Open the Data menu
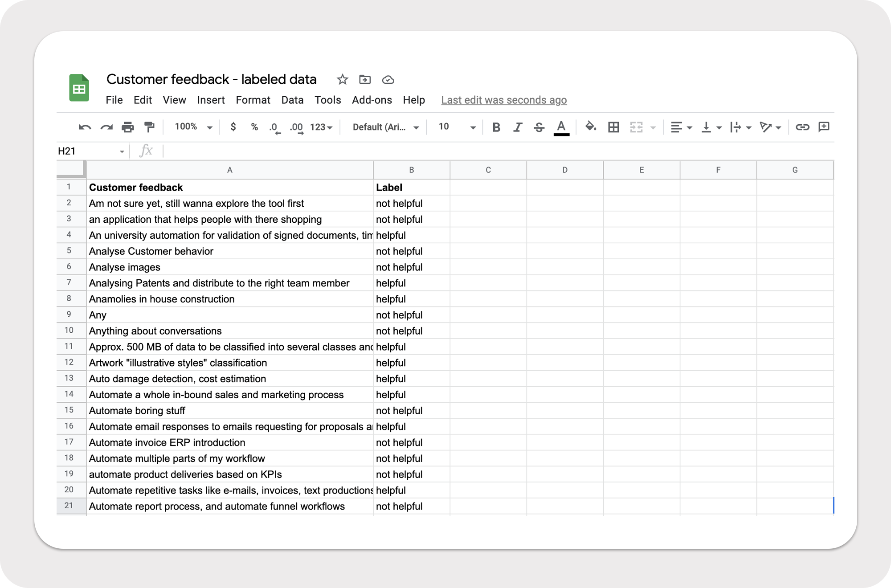Screen dimensions: 891x588 pyautogui.click(x=292, y=100)
